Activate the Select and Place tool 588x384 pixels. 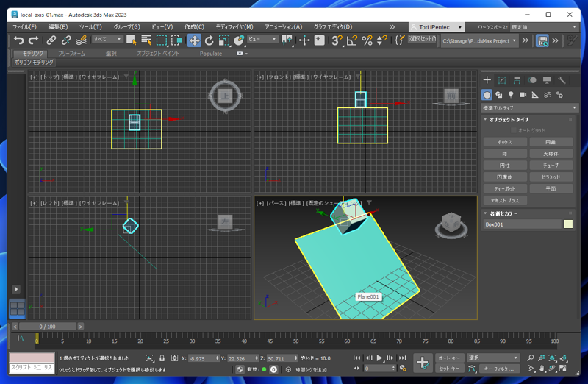(x=239, y=40)
